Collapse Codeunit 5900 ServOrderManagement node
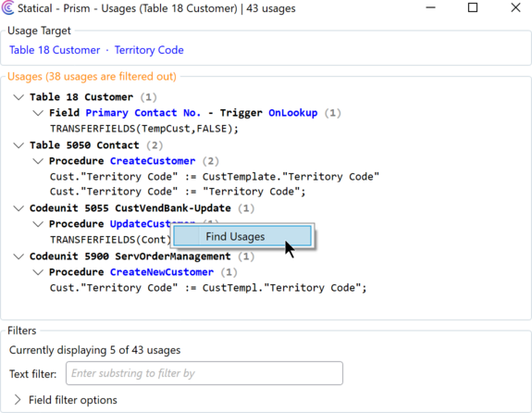 pyautogui.click(x=19, y=257)
